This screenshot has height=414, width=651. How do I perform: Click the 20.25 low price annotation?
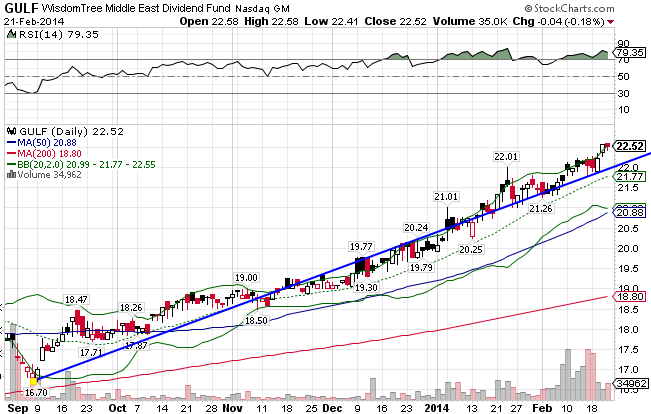[x=471, y=249]
